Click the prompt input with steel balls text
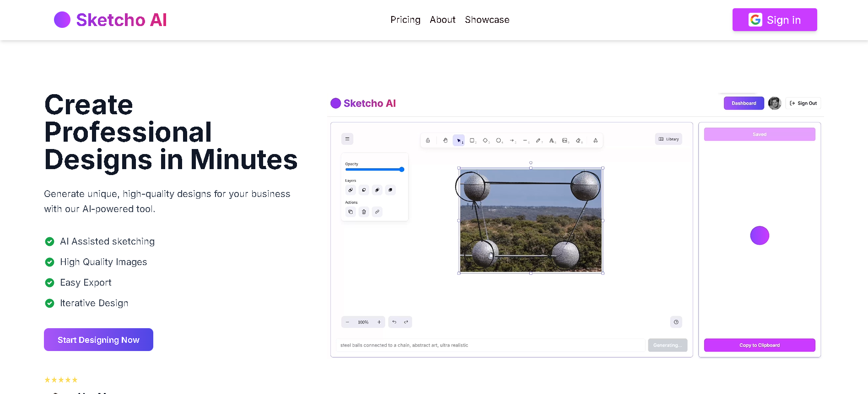Image resolution: width=868 pixels, height=394 pixels. 491,345
